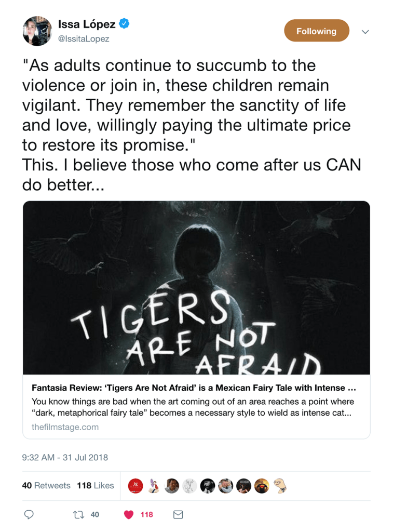Click the Issa López display name
The width and height of the screenshot is (393, 532).
pyautogui.click(x=87, y=23)
